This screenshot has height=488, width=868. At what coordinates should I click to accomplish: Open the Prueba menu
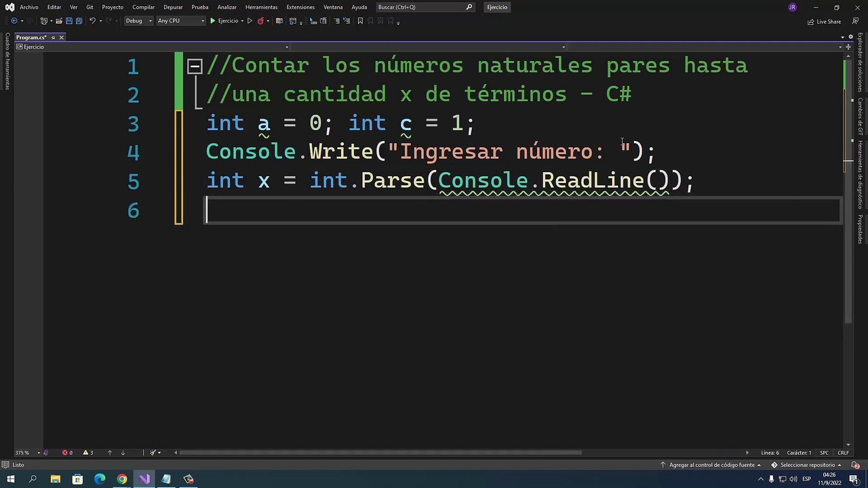200,7
